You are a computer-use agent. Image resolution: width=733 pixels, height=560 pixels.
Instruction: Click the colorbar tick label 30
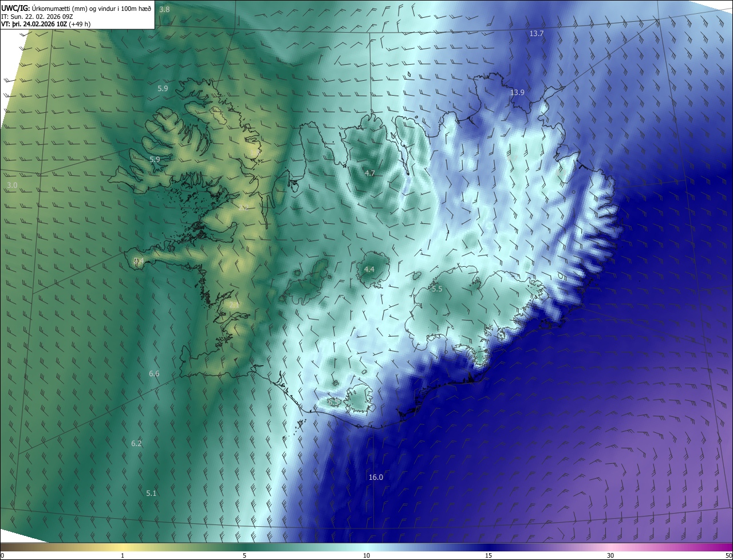point(610,555)
